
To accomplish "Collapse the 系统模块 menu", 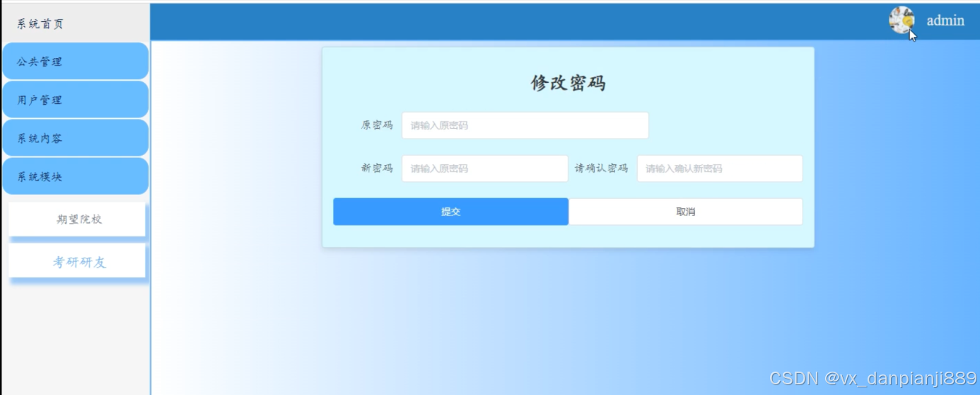I will 76,176.
